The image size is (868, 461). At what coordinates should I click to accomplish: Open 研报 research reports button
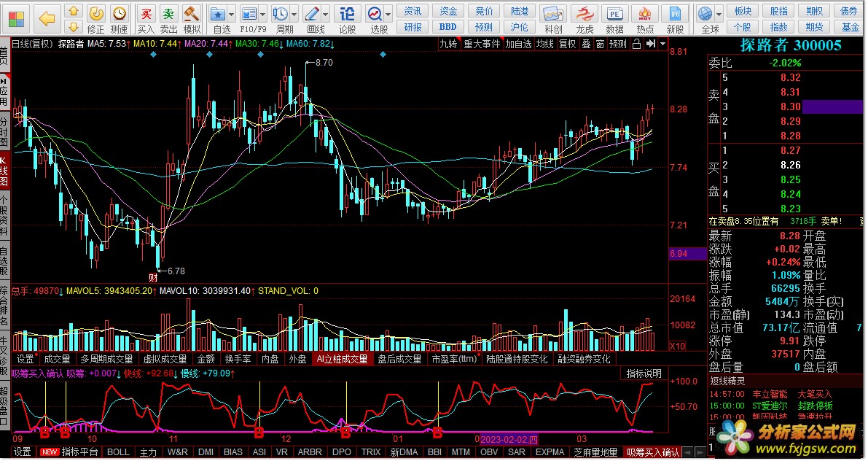[x=413, y=26]
